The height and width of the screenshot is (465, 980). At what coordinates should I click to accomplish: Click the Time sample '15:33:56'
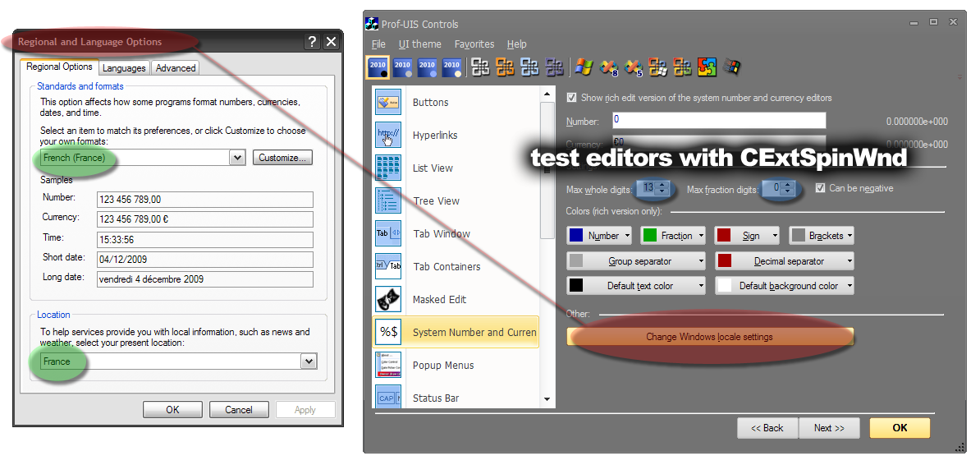pos(205,240)
